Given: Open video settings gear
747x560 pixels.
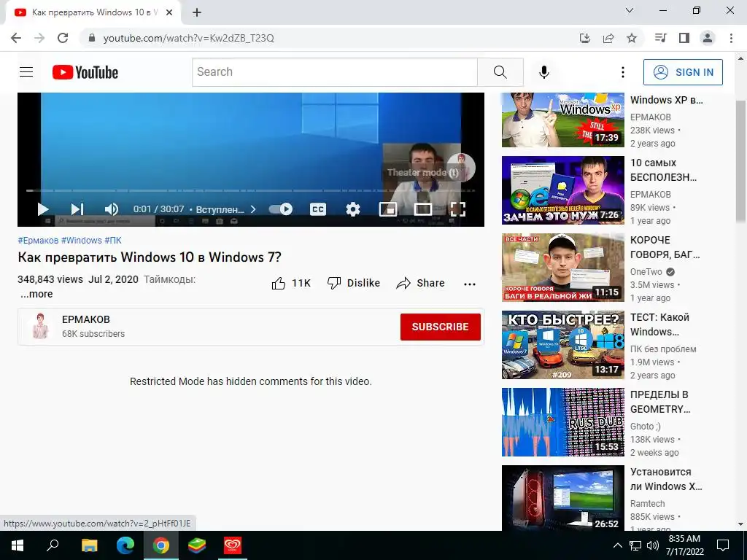Looking at the screenshot, I should (353, 209).
